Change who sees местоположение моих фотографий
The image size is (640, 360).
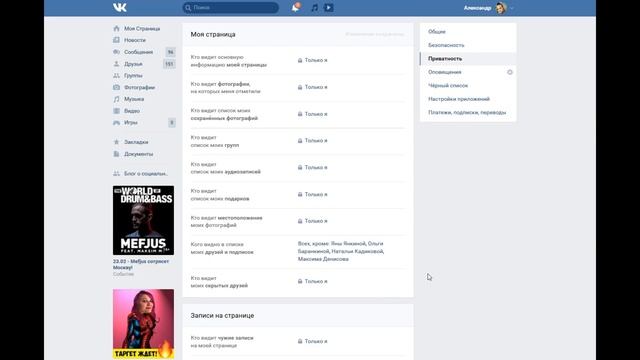pos(313,221)
